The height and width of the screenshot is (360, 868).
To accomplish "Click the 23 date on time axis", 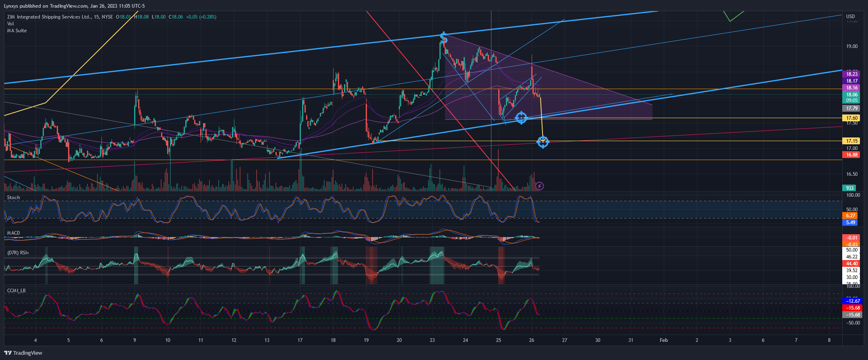I will tap(432, 340).
